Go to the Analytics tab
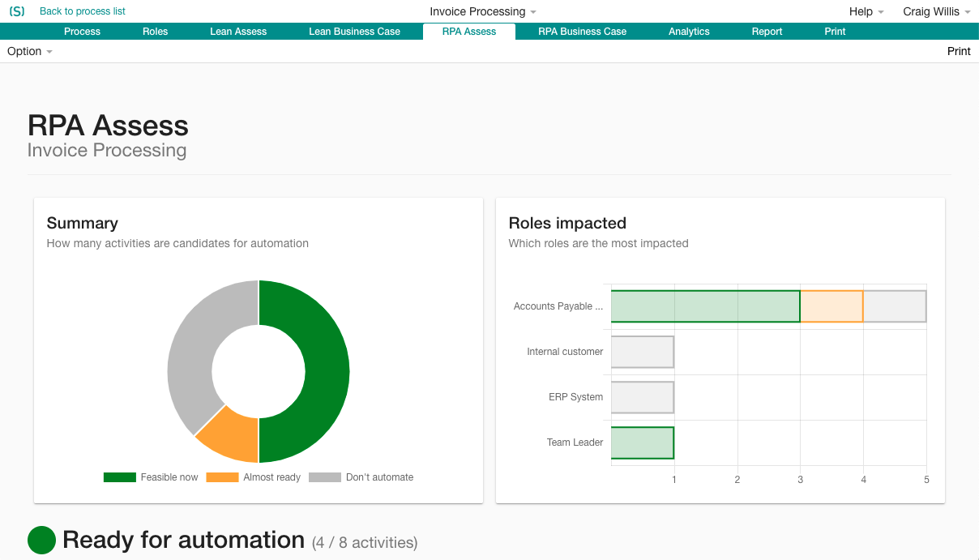Image resolution: width=979 pixels, height=560 pixels. pyautogui.click(x=689, y=32)
